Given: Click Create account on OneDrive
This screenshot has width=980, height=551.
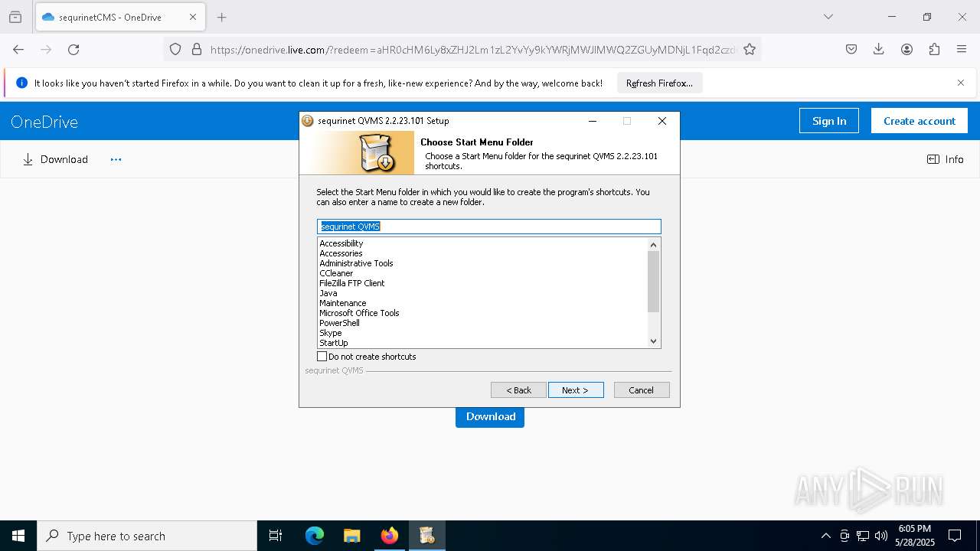Looking at the screenshot, I should click(x=920, y=121).
